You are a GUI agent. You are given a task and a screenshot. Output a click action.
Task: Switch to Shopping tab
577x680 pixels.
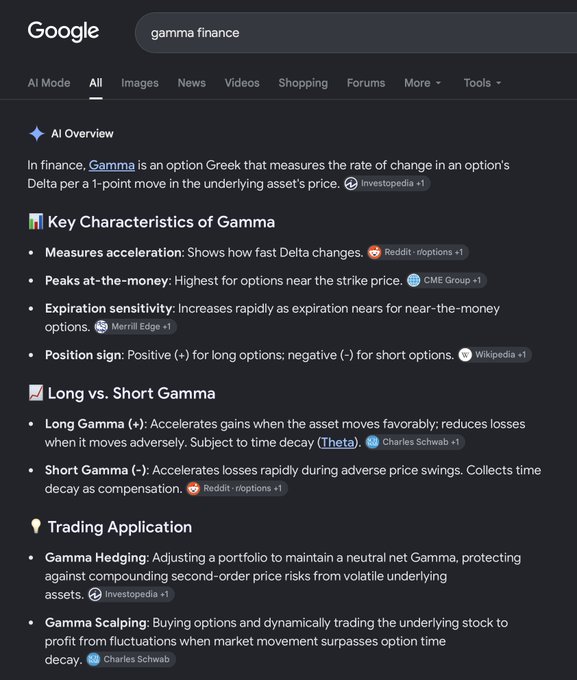click(x=303, y=83)
